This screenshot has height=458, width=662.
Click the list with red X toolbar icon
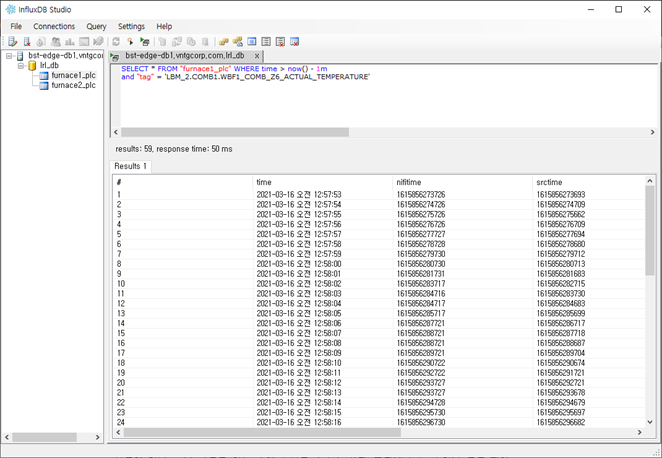[280, 41]
